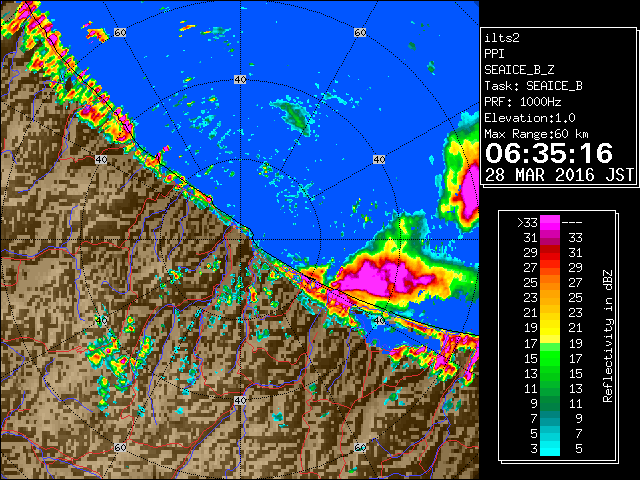
Task: Click the '60' range label in northeast
Action: pos(360,32)
